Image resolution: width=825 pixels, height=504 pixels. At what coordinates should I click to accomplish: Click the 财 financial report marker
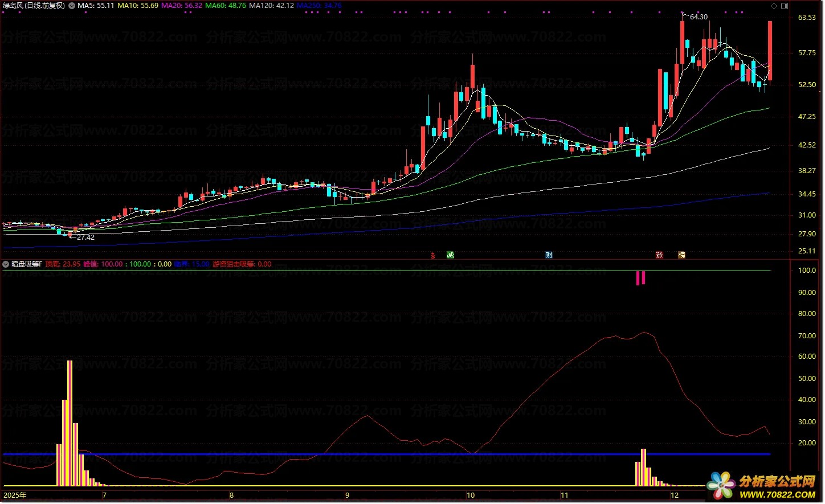[x=549, y=255]
